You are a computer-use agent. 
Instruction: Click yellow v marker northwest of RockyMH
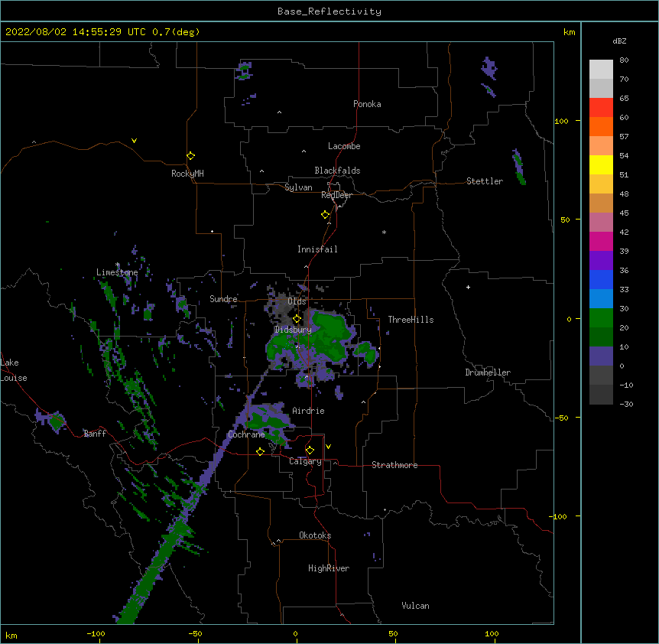point(134,141)
